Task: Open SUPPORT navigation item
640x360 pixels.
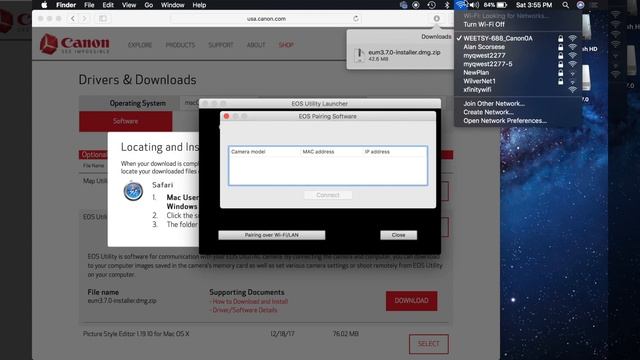Action: tap(221, 45)
